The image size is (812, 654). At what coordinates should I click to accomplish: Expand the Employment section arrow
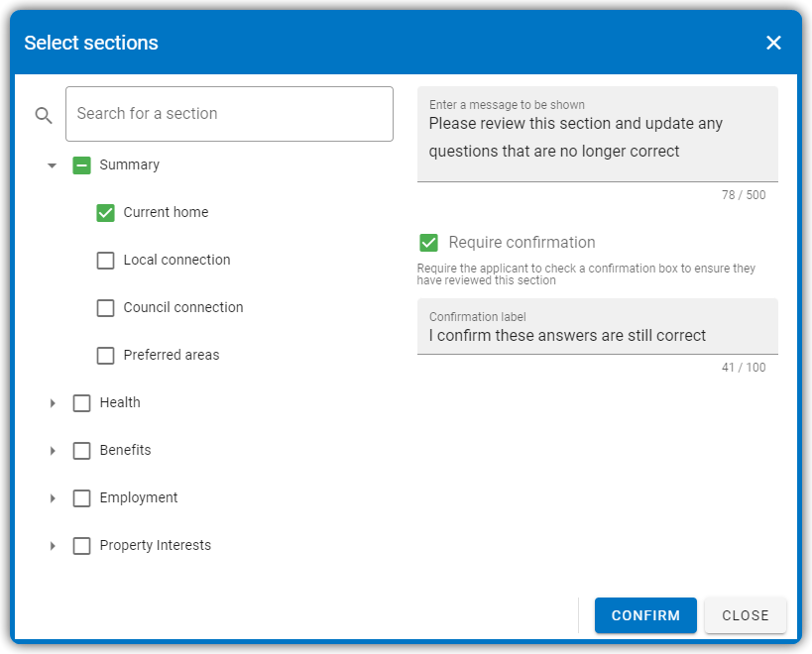click(x=53, y=498)
